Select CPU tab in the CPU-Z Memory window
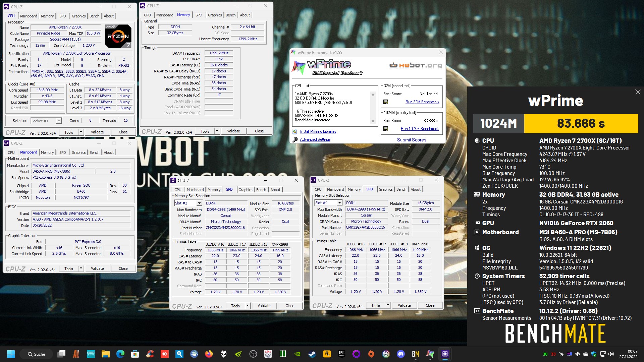The height and width of the screenshot is (362, 644). tap(147, 15)
